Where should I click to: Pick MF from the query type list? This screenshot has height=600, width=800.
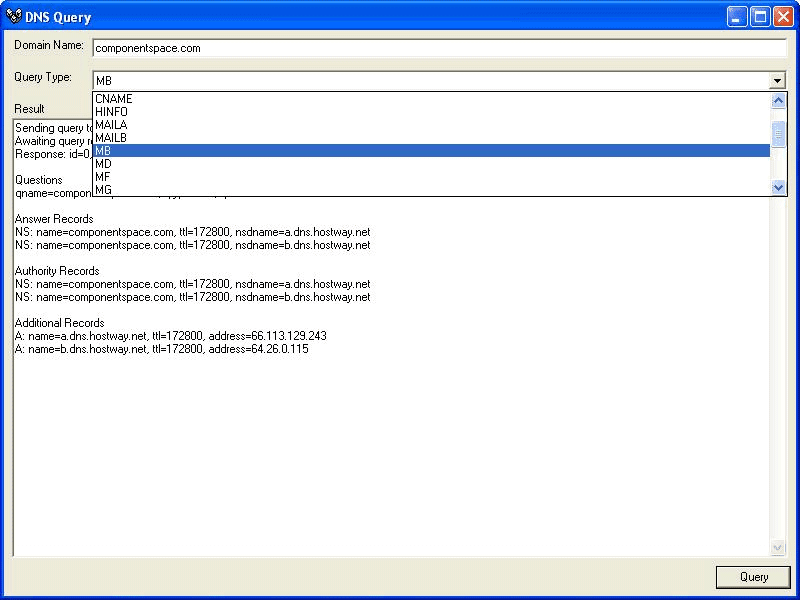(431, 177)
